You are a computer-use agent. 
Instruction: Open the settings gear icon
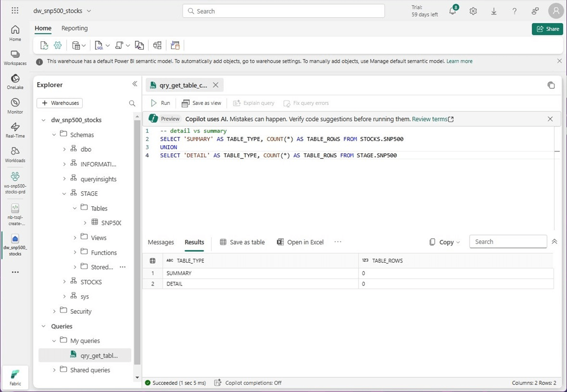(x=473, y=11)
